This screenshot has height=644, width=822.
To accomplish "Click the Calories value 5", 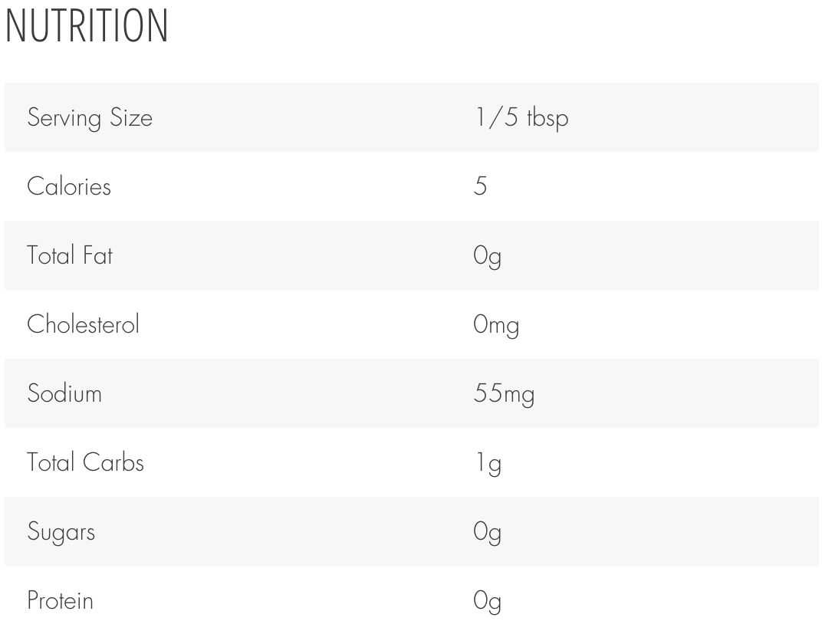I will (x=480, y=186).
